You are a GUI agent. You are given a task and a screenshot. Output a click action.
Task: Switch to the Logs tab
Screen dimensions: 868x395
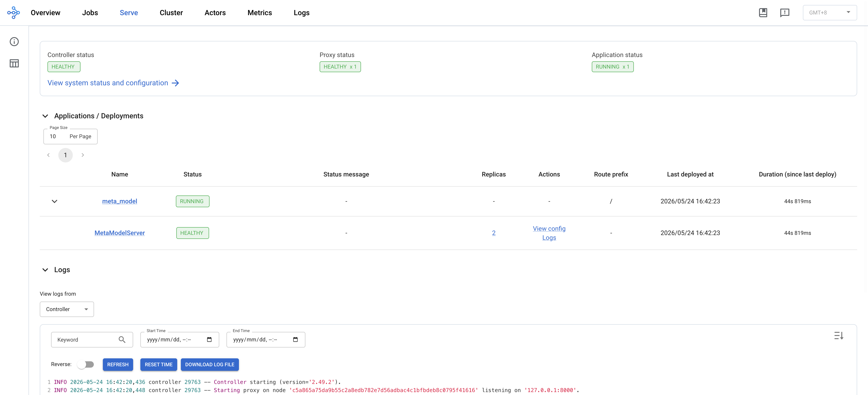[302, 13]
